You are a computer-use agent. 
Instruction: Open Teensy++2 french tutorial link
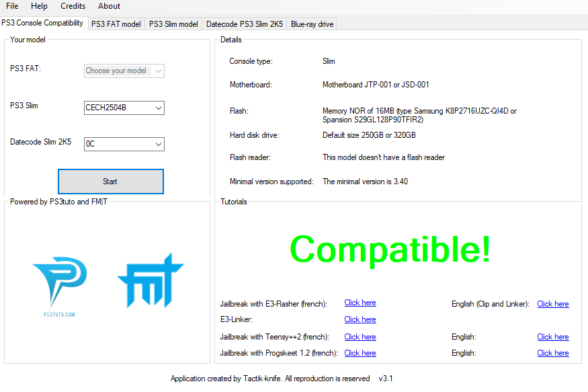360,337
